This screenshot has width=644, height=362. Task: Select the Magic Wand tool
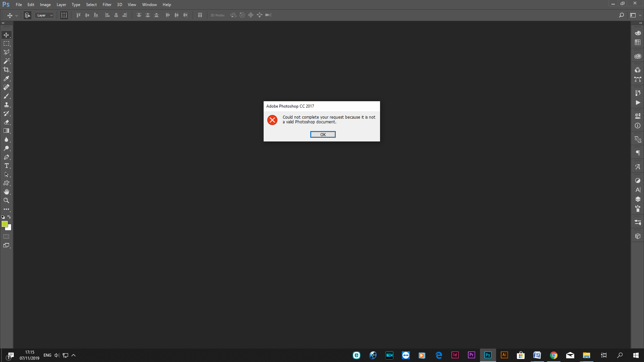tap(6, 61)
